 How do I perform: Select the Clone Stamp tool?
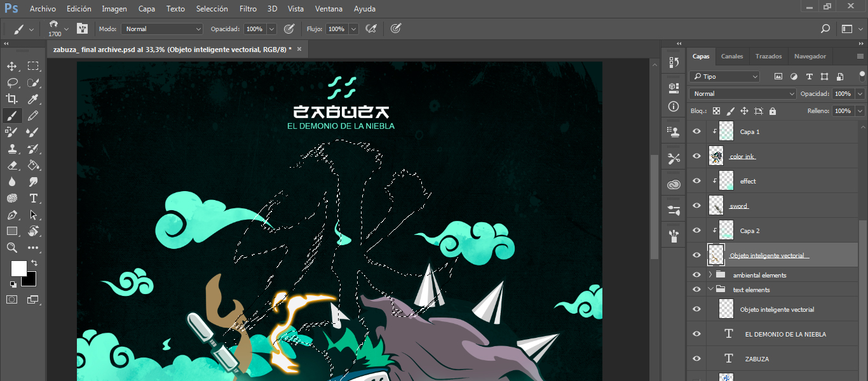pos(12,149)
